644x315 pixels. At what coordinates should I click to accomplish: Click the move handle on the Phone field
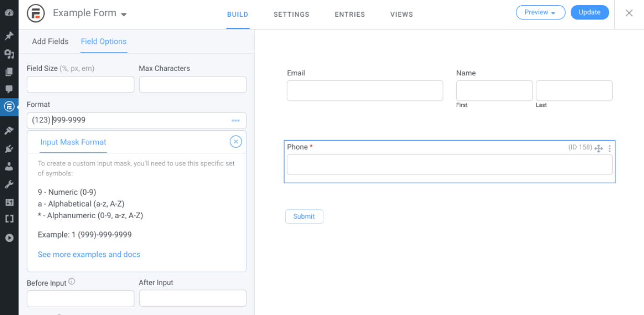[x=599, y=149]
